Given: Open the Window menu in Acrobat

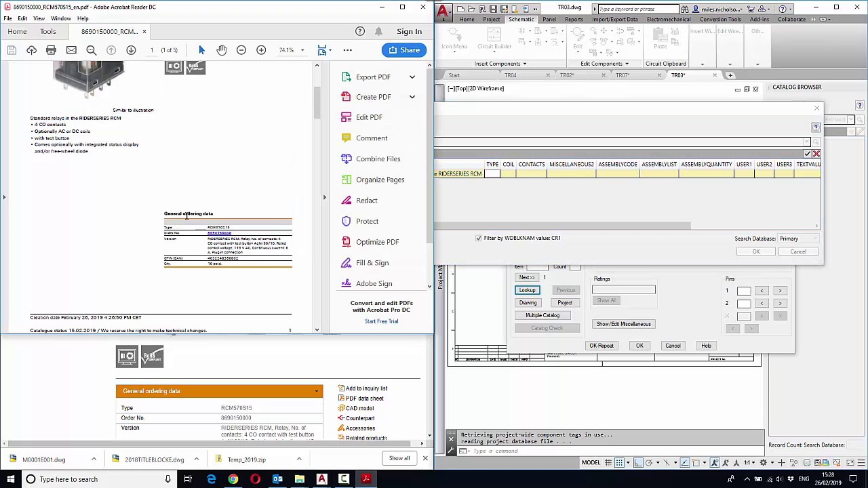Looking at the screenshot, I should (60, 18).
